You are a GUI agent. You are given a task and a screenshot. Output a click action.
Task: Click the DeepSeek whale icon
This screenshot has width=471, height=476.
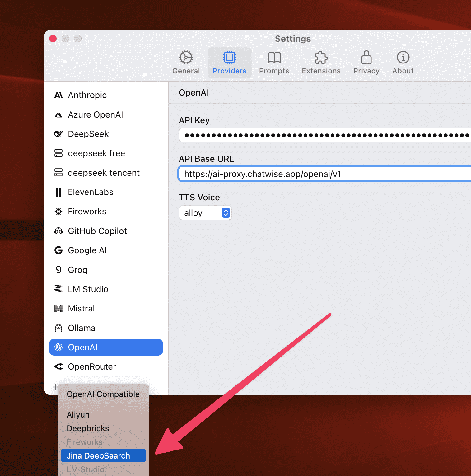tap(58, 134)
